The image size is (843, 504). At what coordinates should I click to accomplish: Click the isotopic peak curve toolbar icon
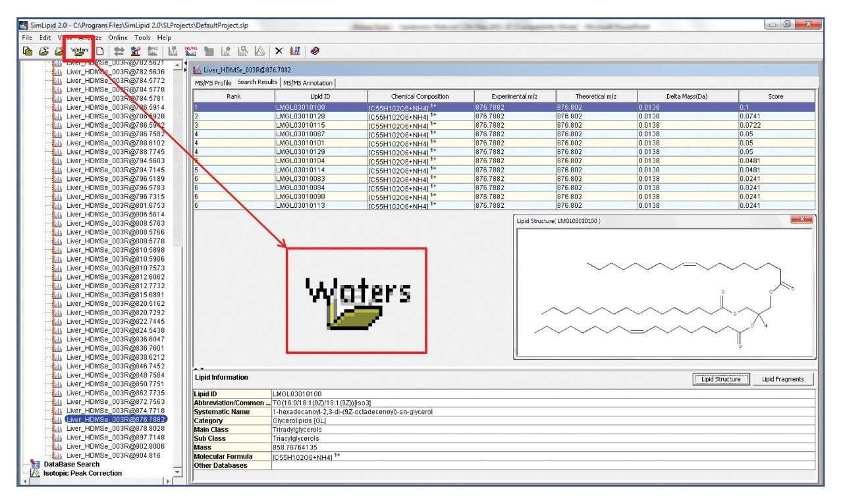(259, 51)
